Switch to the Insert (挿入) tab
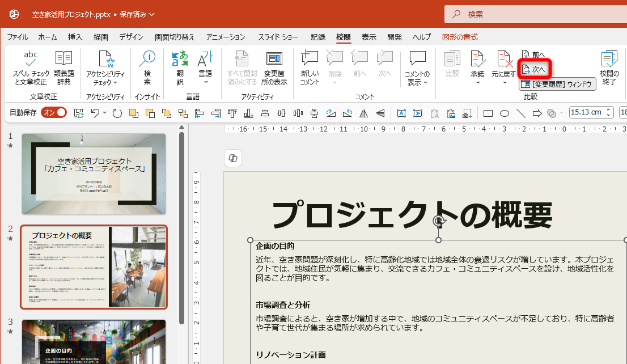627x364 pixels. click(75, 37)
